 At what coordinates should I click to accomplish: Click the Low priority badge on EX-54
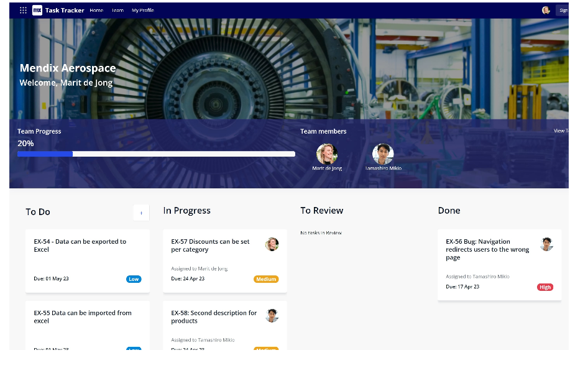pyautogui.click(x=134, y=279)
